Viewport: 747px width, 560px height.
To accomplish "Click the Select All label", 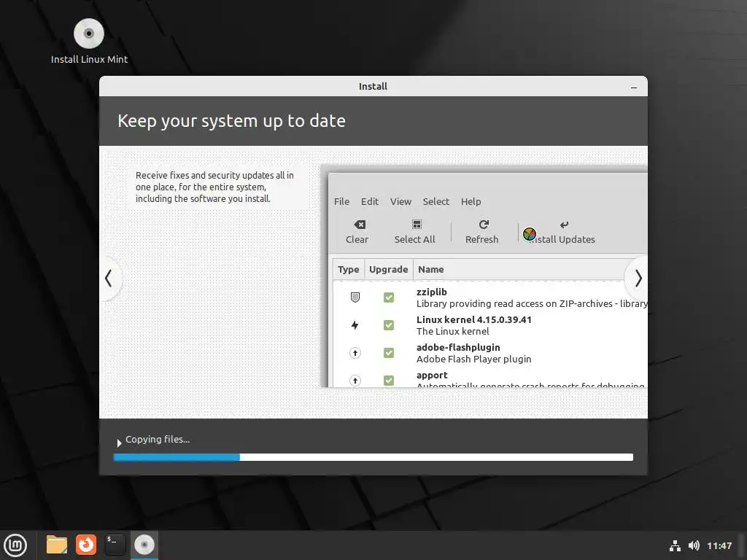I will tap(414, 239).
